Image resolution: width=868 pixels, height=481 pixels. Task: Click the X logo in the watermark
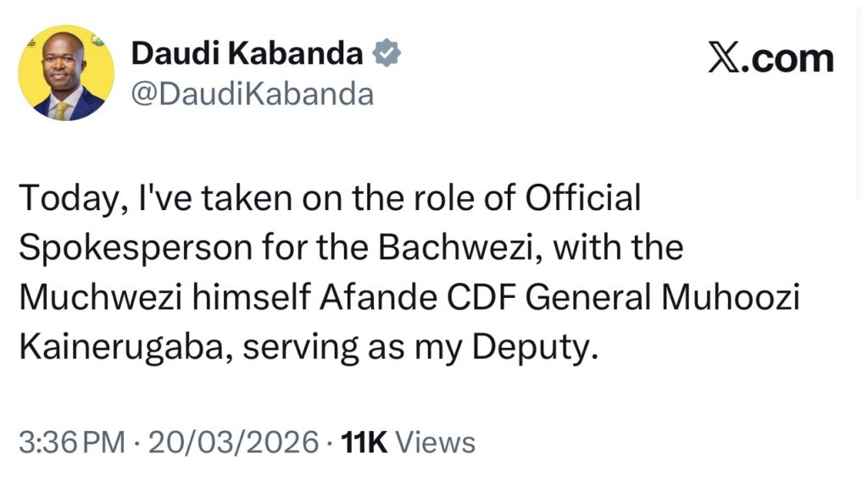(x=723, y=60)
